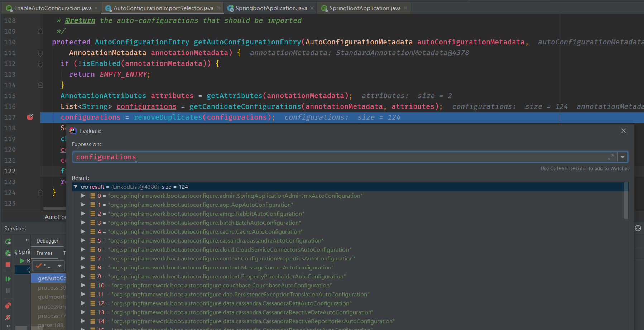644x330 pixels.
Task: Select result row 11 PersistenceExceptionTranslationAutoConfiguration
Action: pos(347,294)
